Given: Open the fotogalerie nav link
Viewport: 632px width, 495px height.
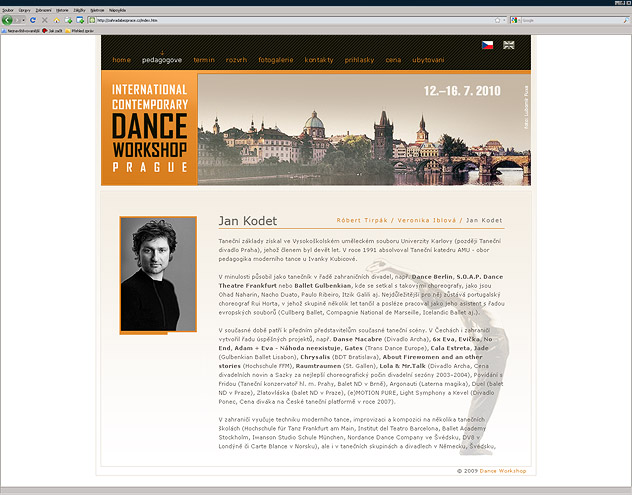Looking at the screenshot, I should coord(276,60).
